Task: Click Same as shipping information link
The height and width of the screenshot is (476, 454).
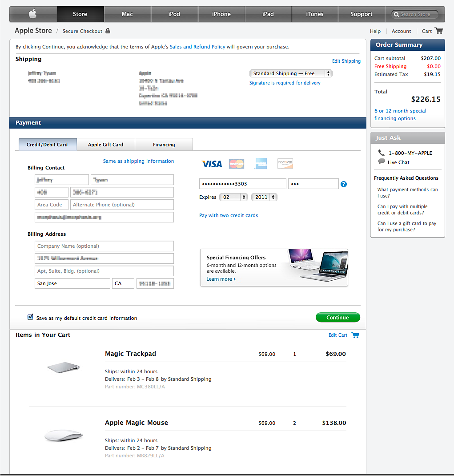Action: (x=138, y=161)
